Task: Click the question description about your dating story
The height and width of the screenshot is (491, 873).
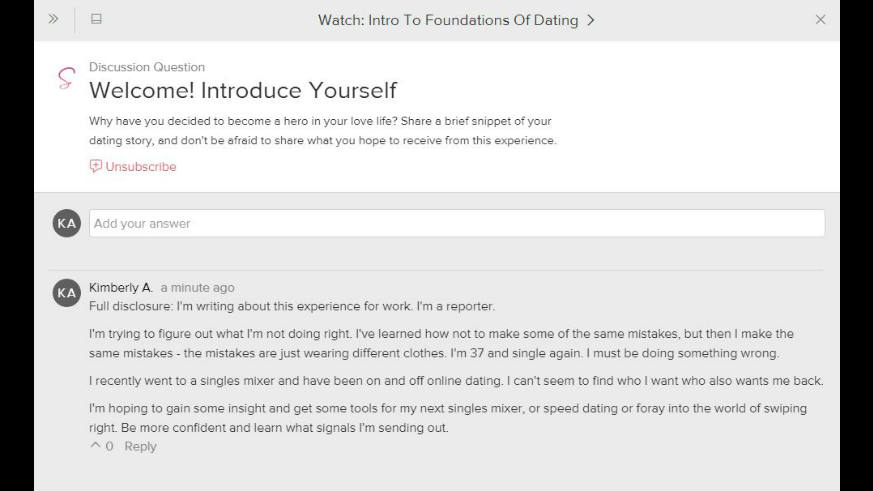Action: coord(322,131)
